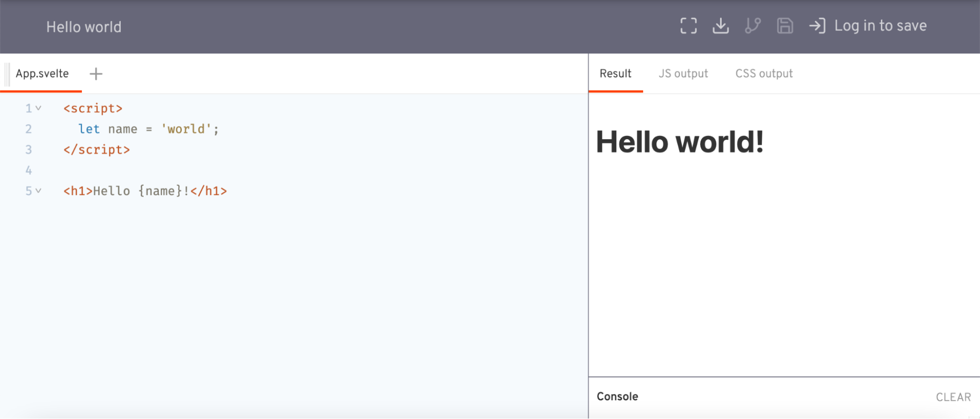Image resolution: width=980 pixels, height=419 pixels.
Task: Select the App.svelte file tab
Action: pyautogui.click(x=42, y=74)
